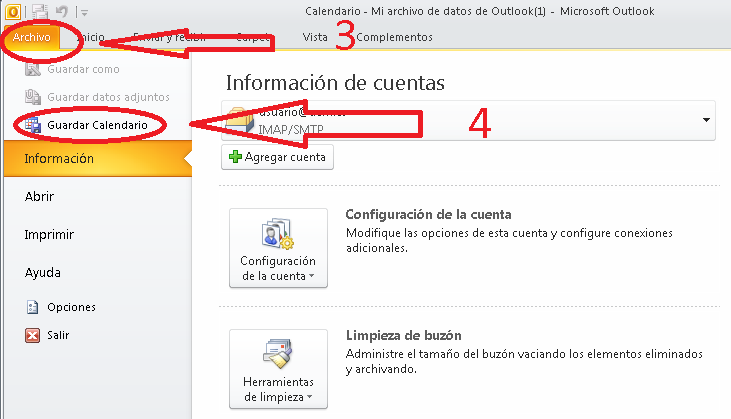Click the Opciones icon

[32, 307]
